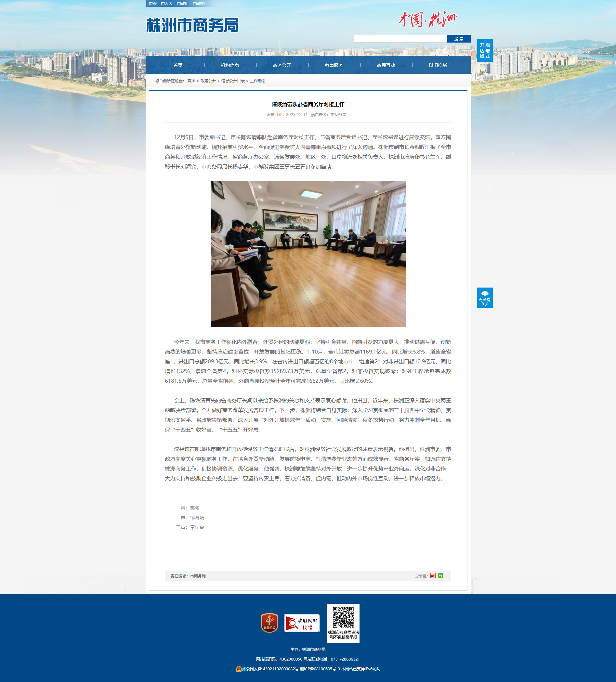
Task: Open the 湘ICP备08100635号-3 link
Action: [320, 669]
